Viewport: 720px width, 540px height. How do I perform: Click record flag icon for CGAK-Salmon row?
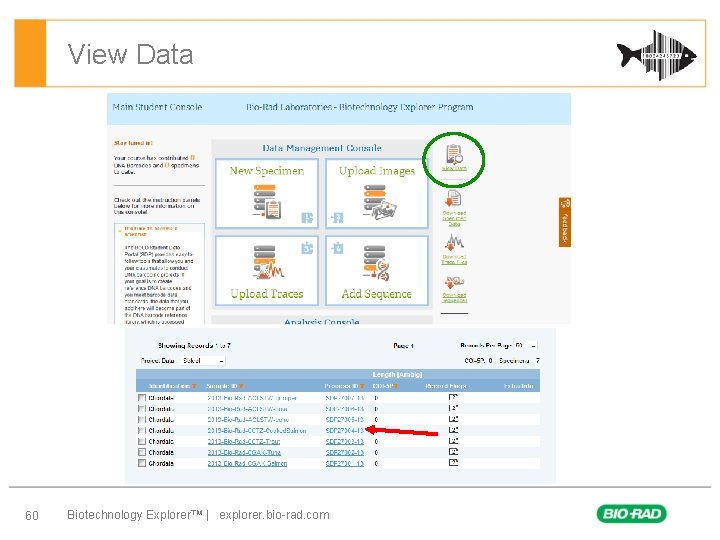(453, 463)
